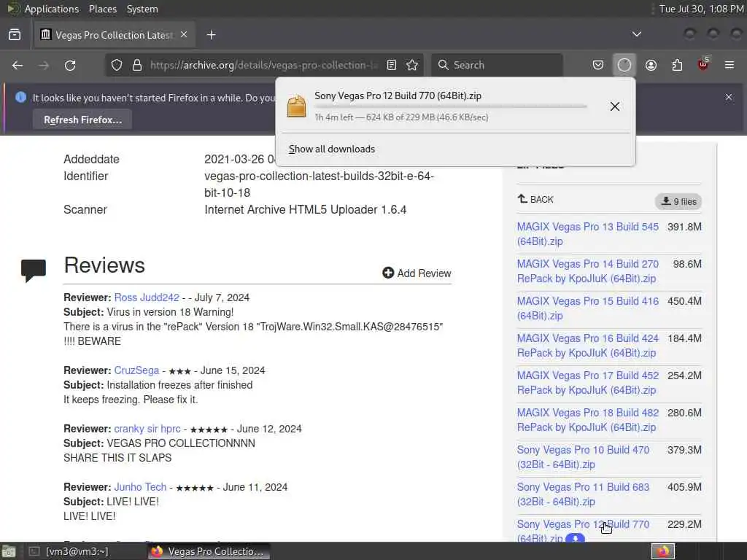747x560 pixels.
Task: Download MAGIX Vegas Pro 15 Build 416 zip
Action: pos(587,308)
